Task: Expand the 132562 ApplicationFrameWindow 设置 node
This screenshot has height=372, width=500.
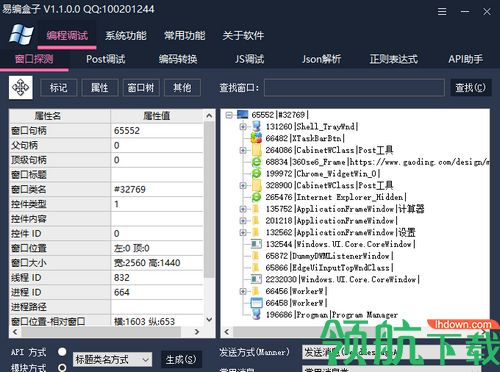Action: (x=243, y=232)
